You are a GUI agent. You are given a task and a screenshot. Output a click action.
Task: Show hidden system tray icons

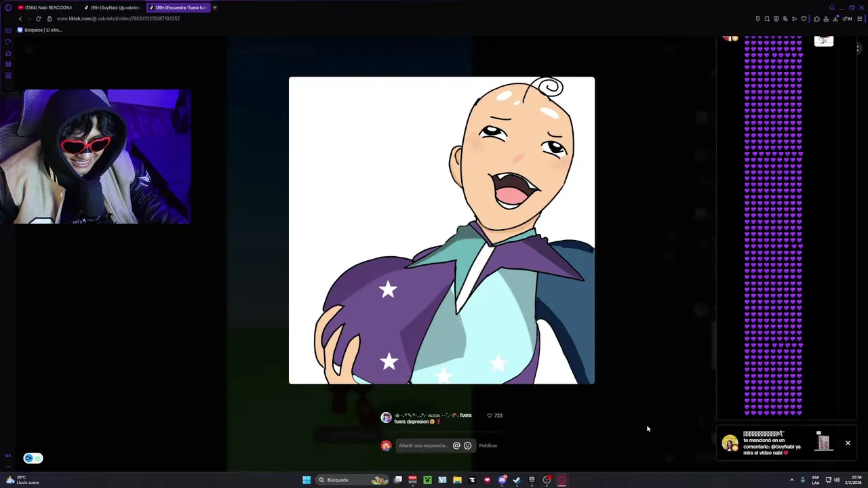coord(792,480)
